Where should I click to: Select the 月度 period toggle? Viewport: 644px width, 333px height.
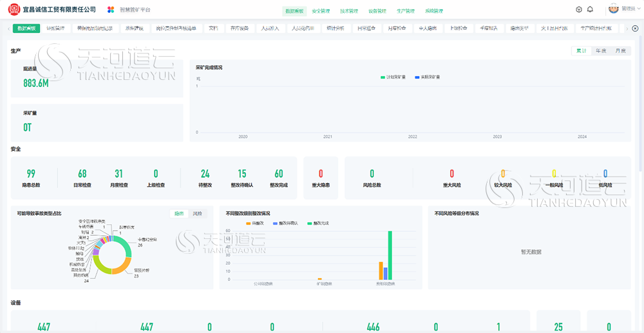point(620,51)
